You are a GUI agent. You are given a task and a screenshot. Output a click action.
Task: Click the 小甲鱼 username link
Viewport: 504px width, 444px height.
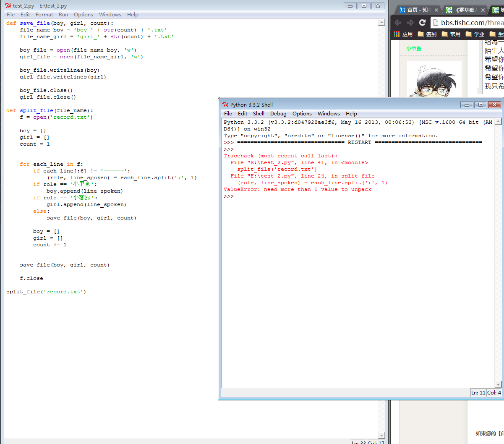click(x=414, y=49)
